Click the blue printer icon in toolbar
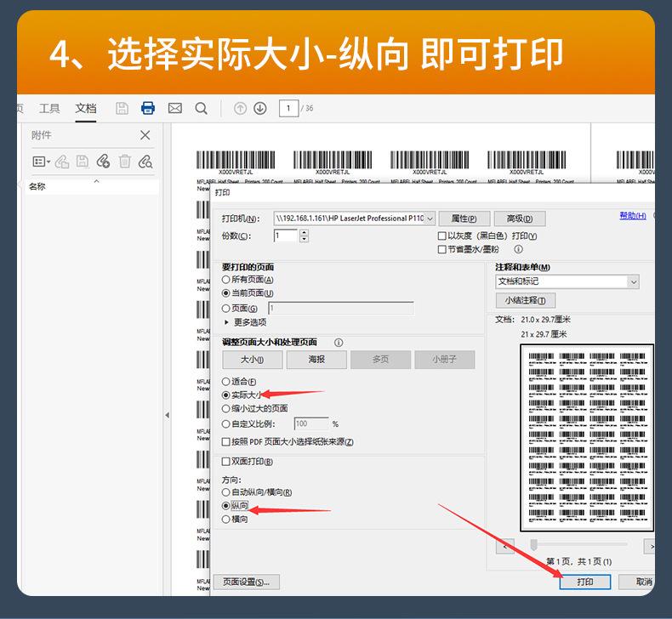Screen dimensions: 672x619 (148, 108)
